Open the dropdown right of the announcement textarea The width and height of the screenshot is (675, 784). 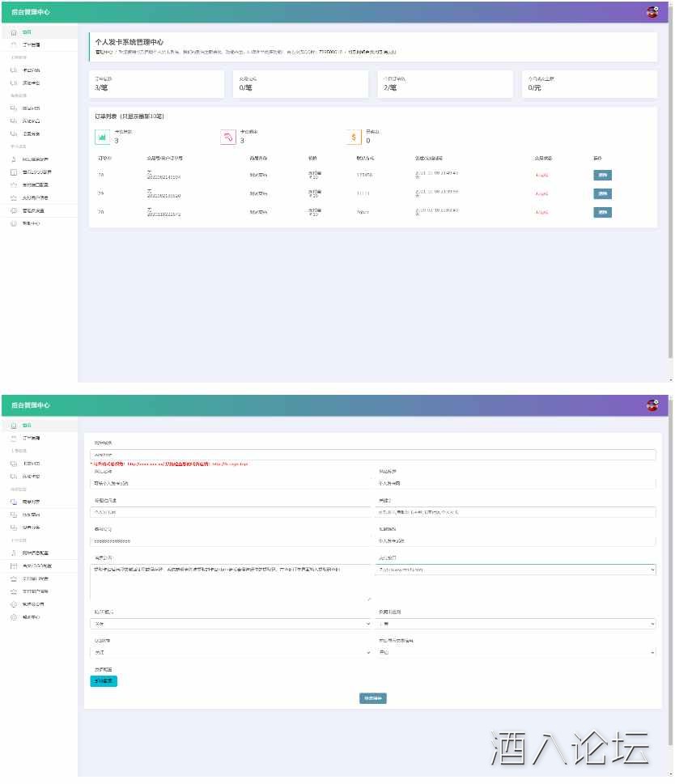tap(516, 570)
